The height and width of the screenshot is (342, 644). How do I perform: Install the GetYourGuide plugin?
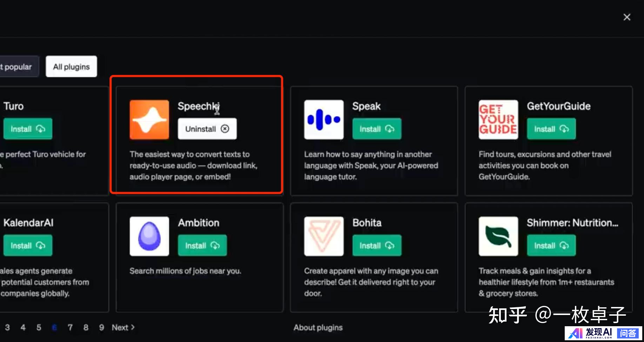(x=551, y=129)
